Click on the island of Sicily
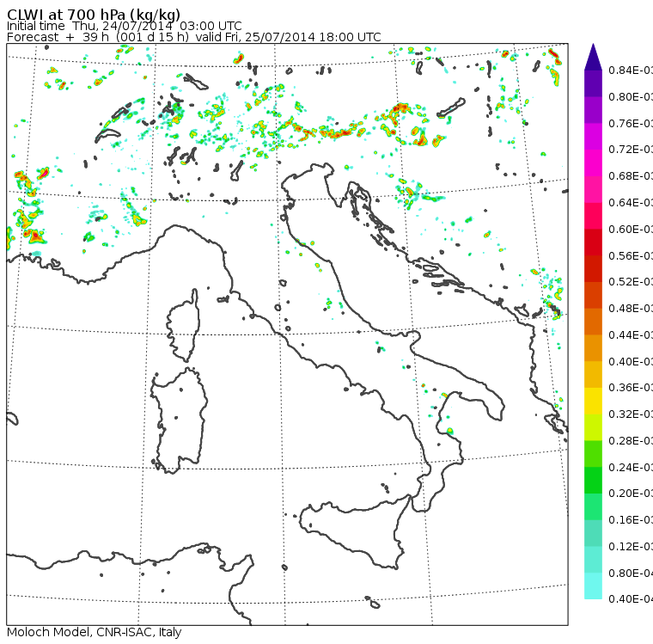Viewport: 653px width, 644px height. click(x=354, y=531)
